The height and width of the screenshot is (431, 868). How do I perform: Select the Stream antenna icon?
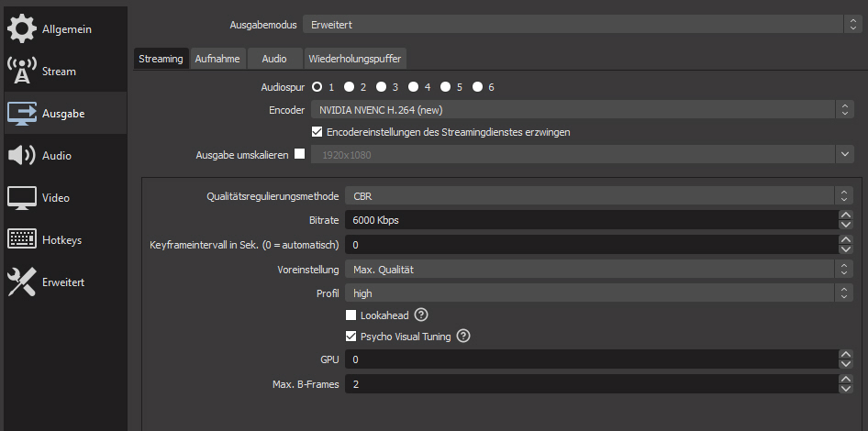[22, 71]
